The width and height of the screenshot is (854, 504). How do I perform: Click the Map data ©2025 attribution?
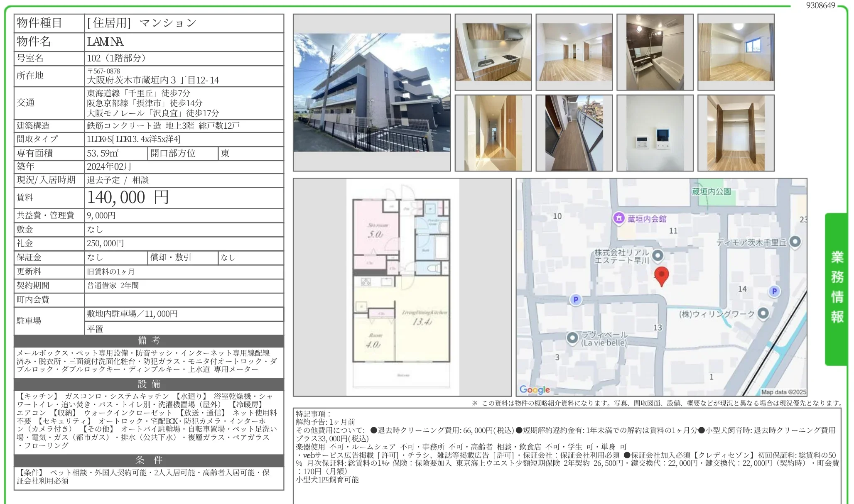[784, 392]
